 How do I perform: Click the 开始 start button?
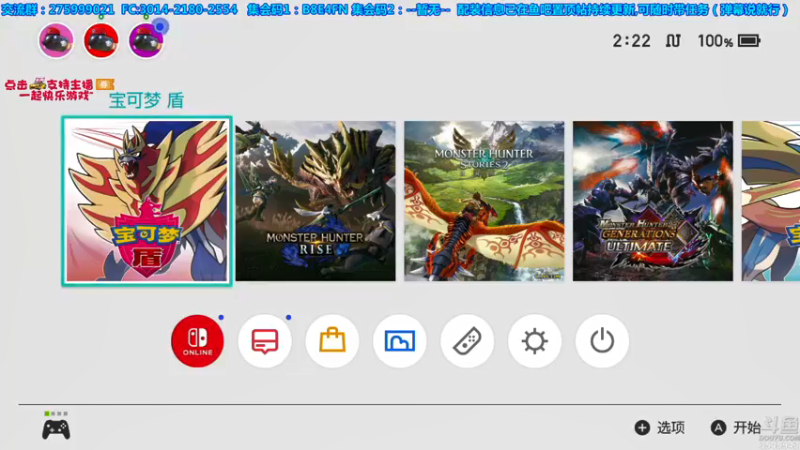click(x=736, y=428)
